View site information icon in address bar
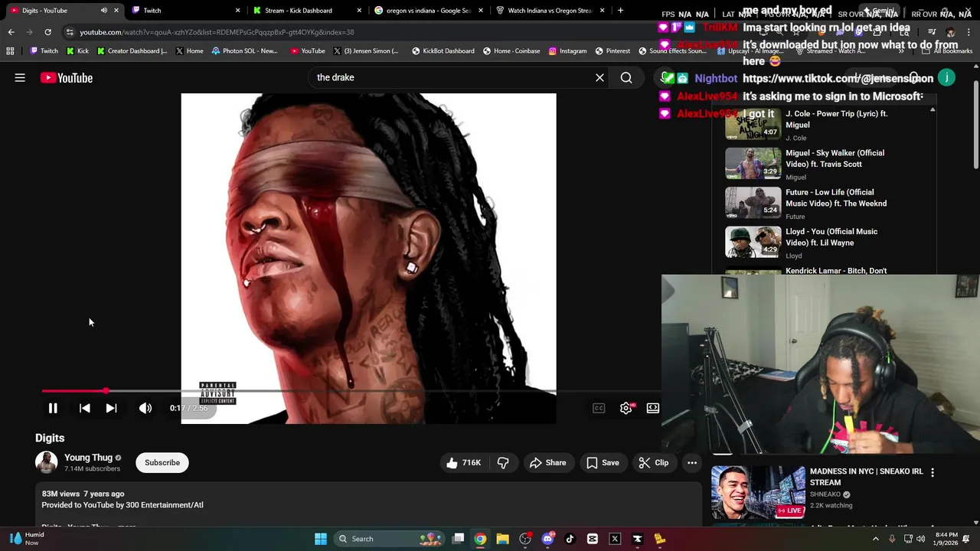 (70, 32)
